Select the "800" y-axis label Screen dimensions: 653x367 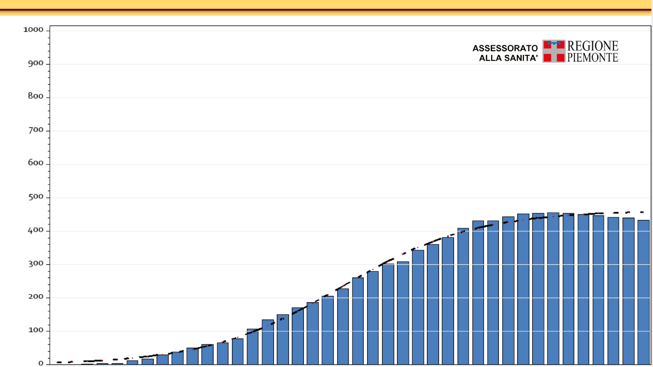tap(36, 96)
